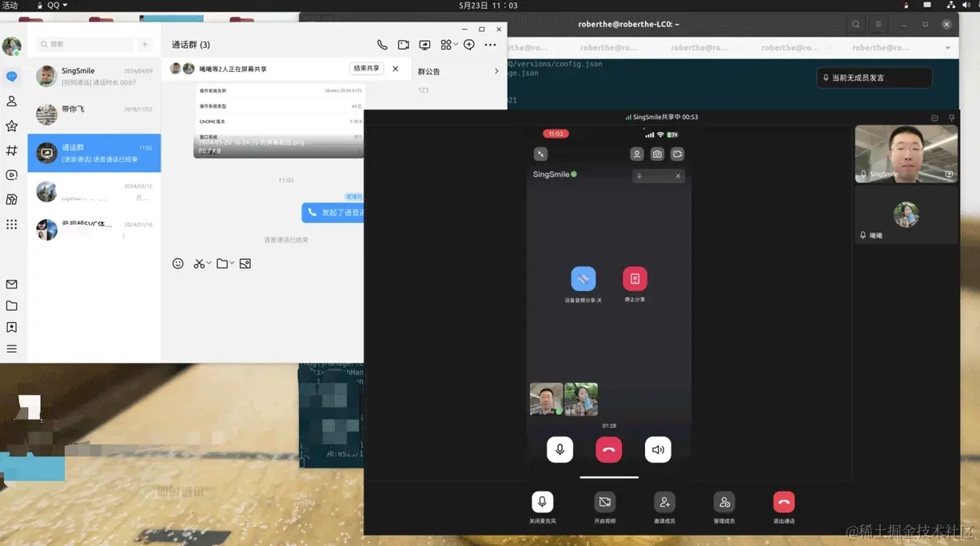The image size is (980, 546).
Task: Toggle the speaker button in shared phone
Action: point(658,450)
